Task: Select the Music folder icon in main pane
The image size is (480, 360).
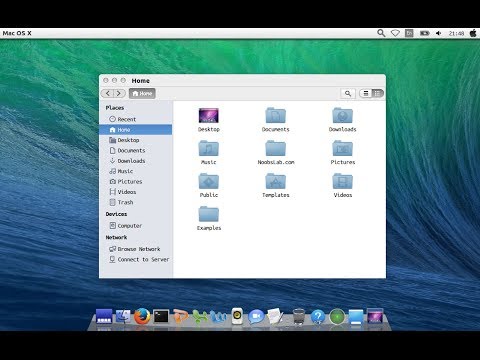Action: click(209, 148)
